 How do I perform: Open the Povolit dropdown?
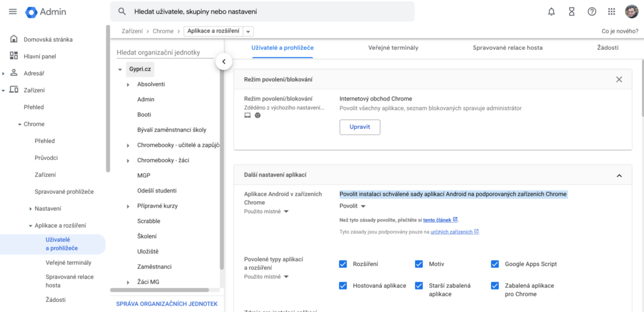coord(353,206)
